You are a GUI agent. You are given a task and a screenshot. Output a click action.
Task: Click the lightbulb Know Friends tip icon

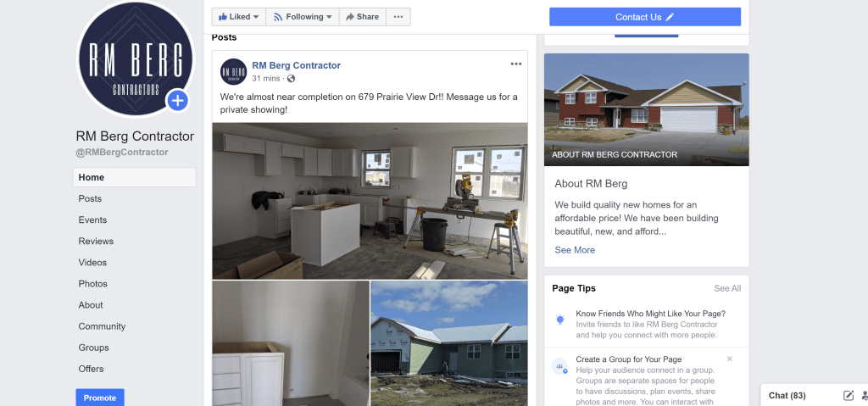click(560, 320)
